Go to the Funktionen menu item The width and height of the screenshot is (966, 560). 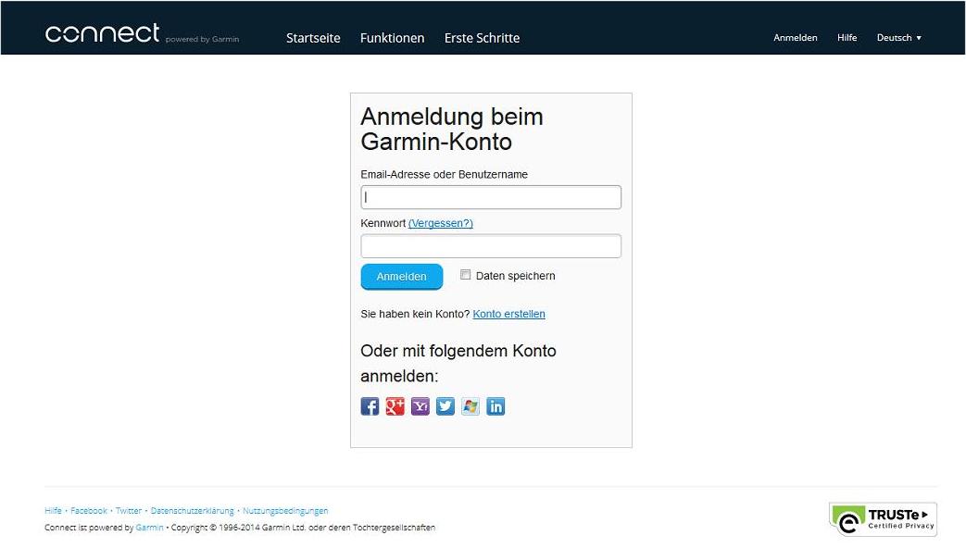coord(392,38)
